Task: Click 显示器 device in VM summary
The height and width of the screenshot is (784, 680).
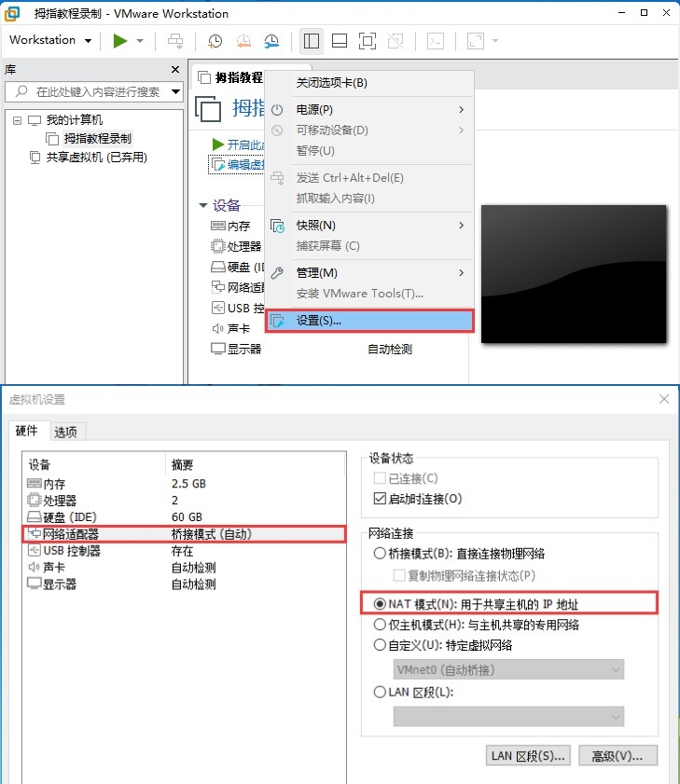Action: point(236,349)
